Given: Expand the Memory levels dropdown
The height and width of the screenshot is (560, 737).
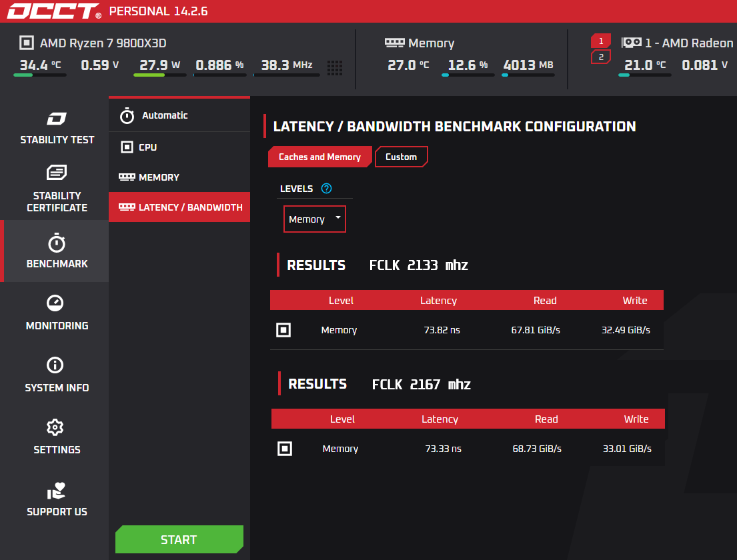Looking at the screenshot, I should click(x=314, y=219).
